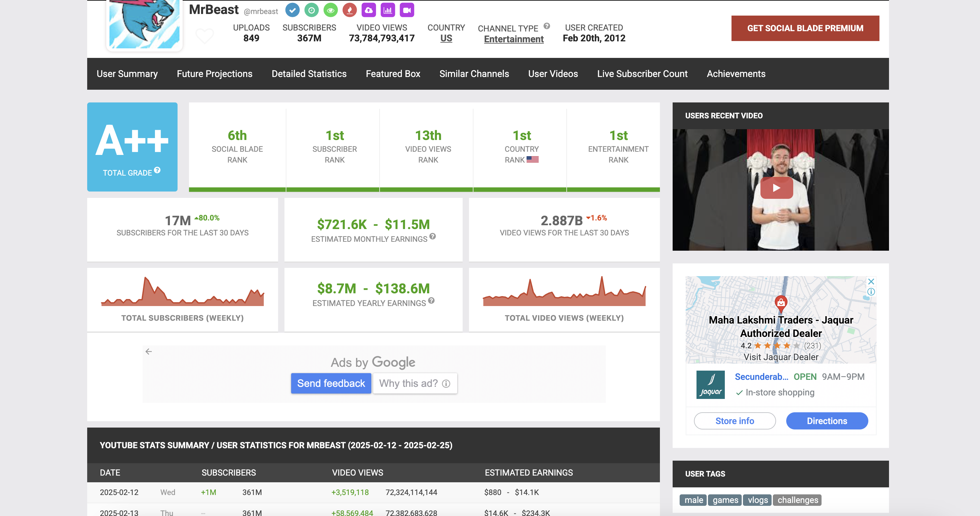Click Get Social Blade Premium button
Image resolution: width=980 pixels, height=516 pixels.
pos(805,28)
